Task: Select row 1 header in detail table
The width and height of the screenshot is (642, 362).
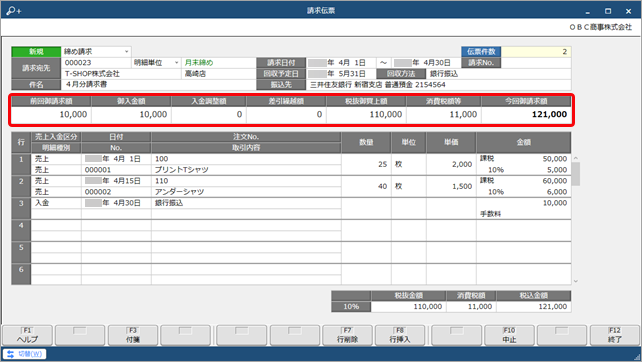Action: 21,164
